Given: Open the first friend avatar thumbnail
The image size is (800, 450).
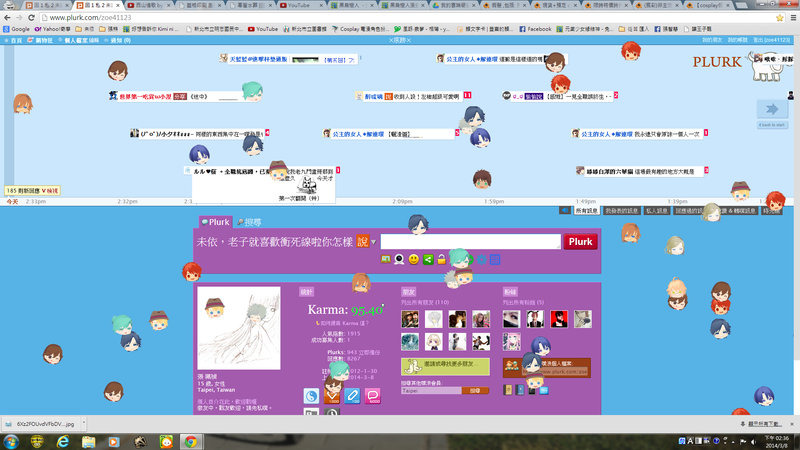Looking at the screenshot, I should [410, 319].
